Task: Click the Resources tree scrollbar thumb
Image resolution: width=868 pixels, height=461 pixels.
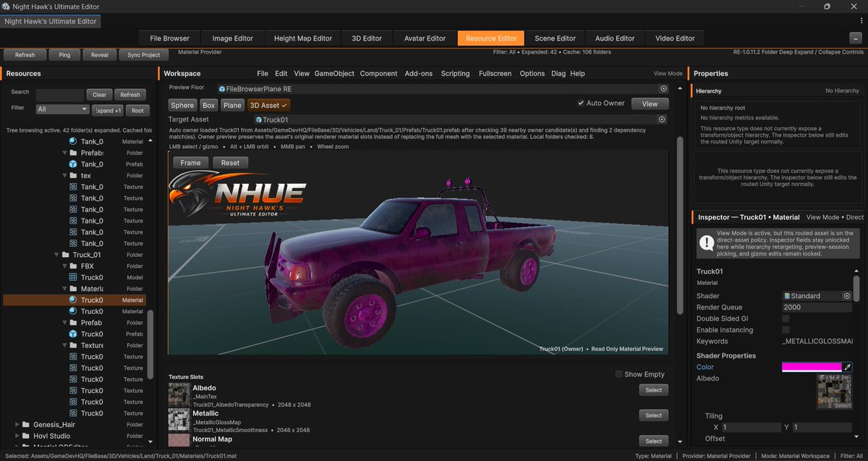Action: tap(150, 345)
